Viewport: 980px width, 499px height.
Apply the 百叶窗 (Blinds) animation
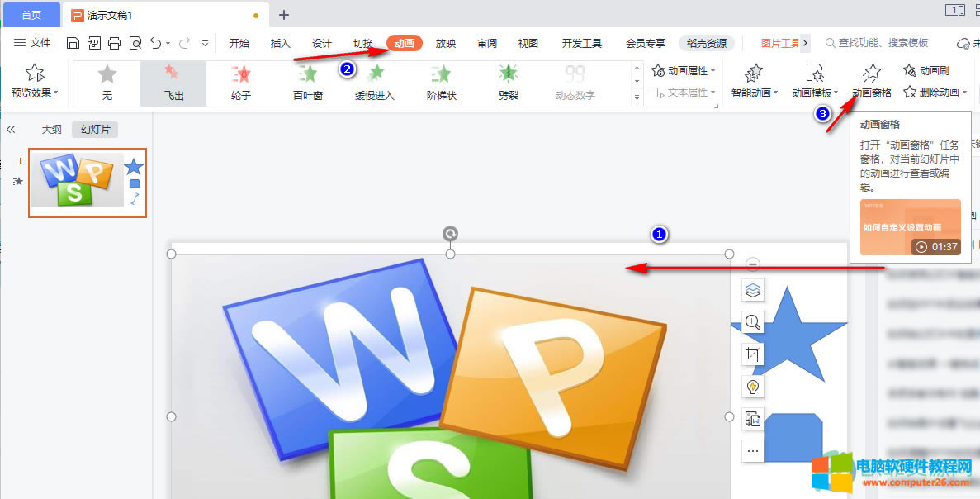coord(308,83)
